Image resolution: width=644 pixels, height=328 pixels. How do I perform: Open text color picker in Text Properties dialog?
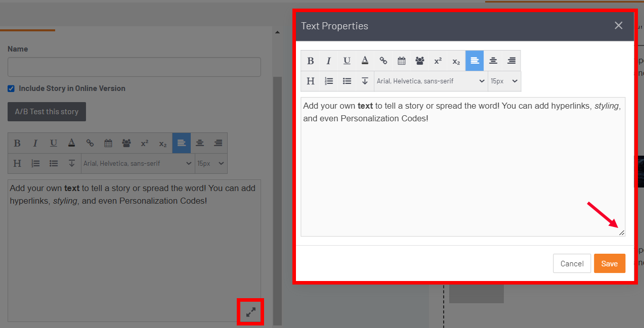pos(365,61)
